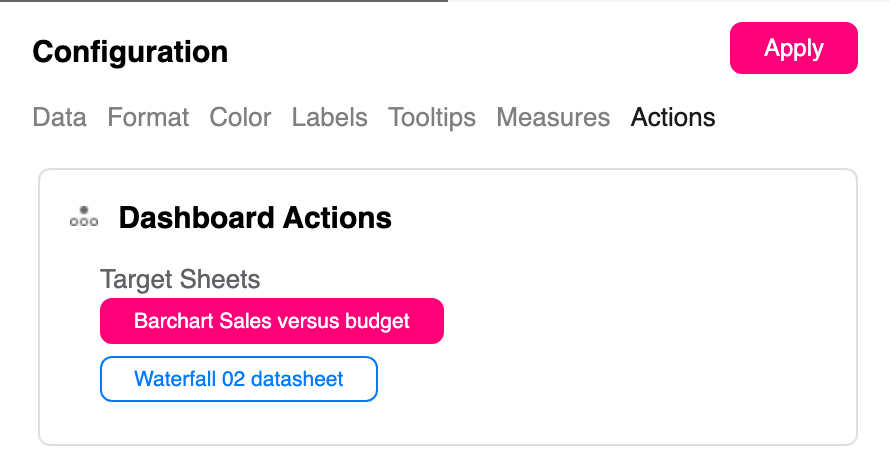The height and width of the screenshot is (476, 890).
Task: Go to the Color tab
Action: pos(240,118)
